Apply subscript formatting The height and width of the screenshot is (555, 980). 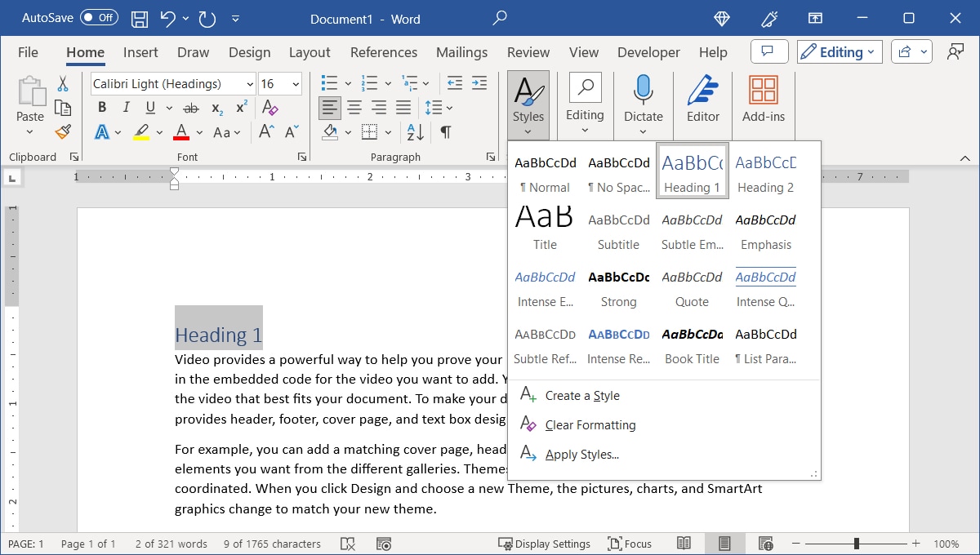(216, 107)
